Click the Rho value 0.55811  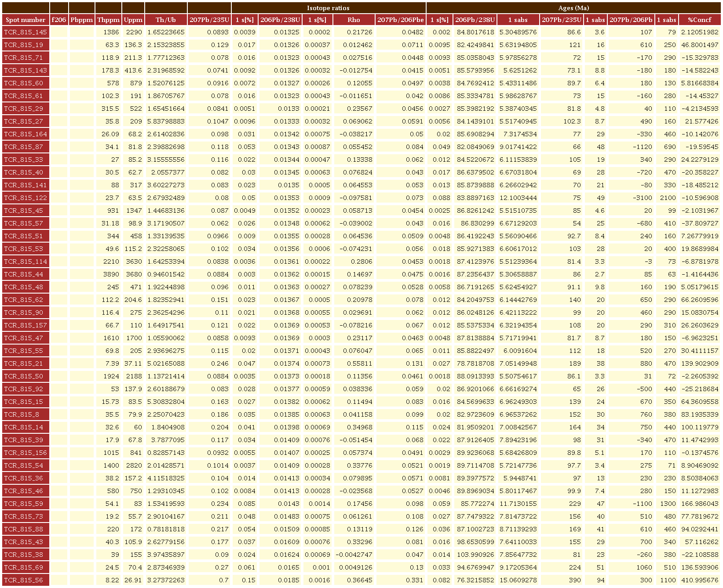[354, 363]
